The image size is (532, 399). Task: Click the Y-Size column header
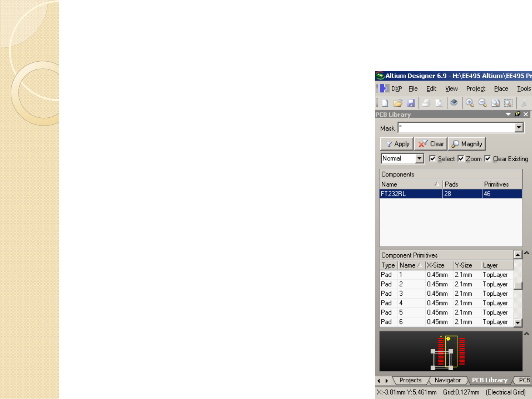[467, 265]
